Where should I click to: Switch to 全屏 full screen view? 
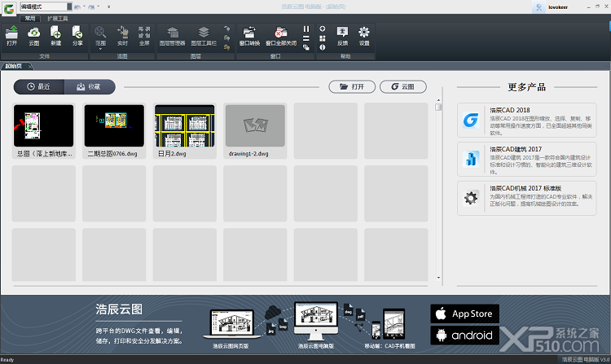tap(144, 36)
